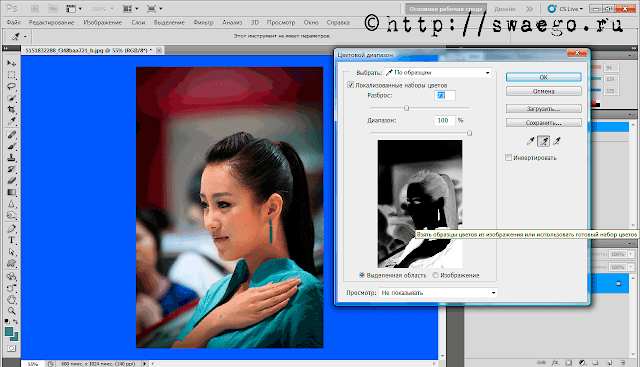Open the Выделение menu
Screen dimensions: 640x367
tap(169, 22)
